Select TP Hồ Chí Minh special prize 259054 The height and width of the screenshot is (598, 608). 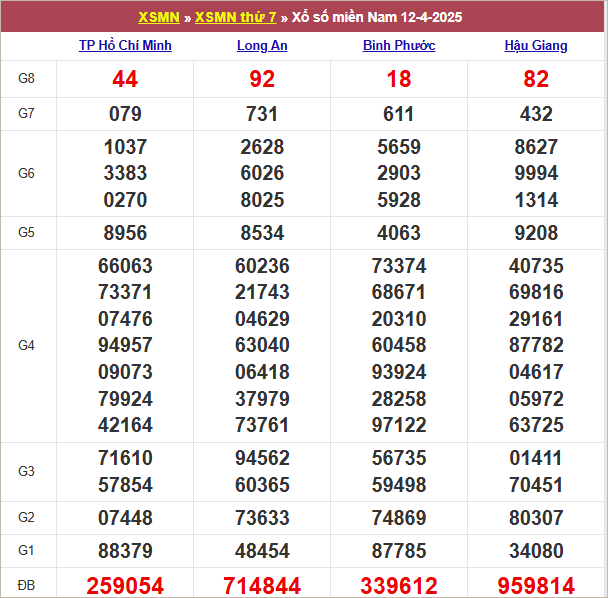point(125,586)
